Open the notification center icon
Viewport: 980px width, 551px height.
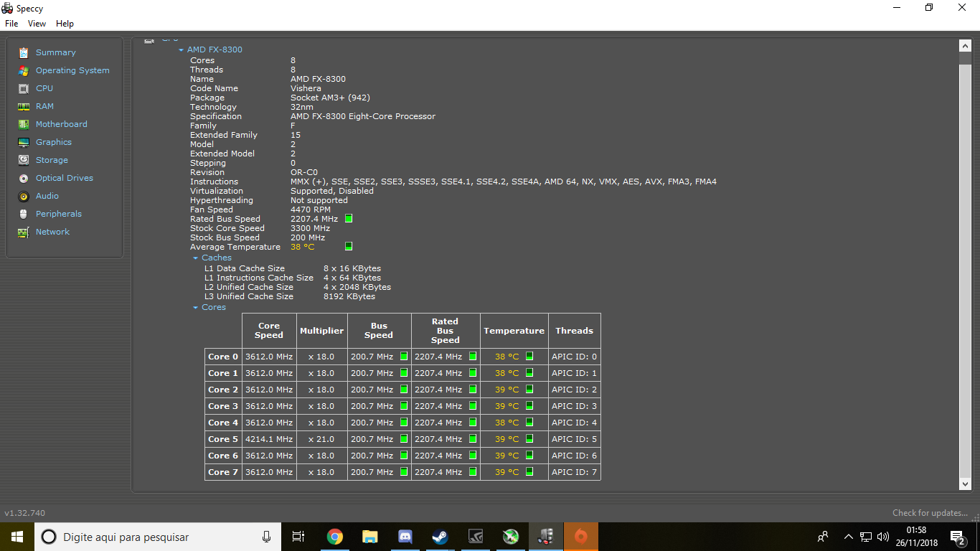pos(958,537)
